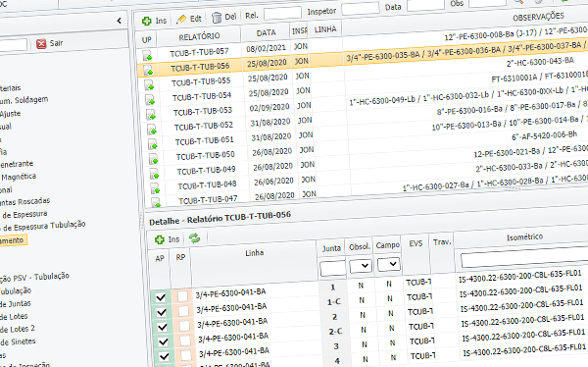
Task: Click the Isométrico filter input field
Action: 525,258
